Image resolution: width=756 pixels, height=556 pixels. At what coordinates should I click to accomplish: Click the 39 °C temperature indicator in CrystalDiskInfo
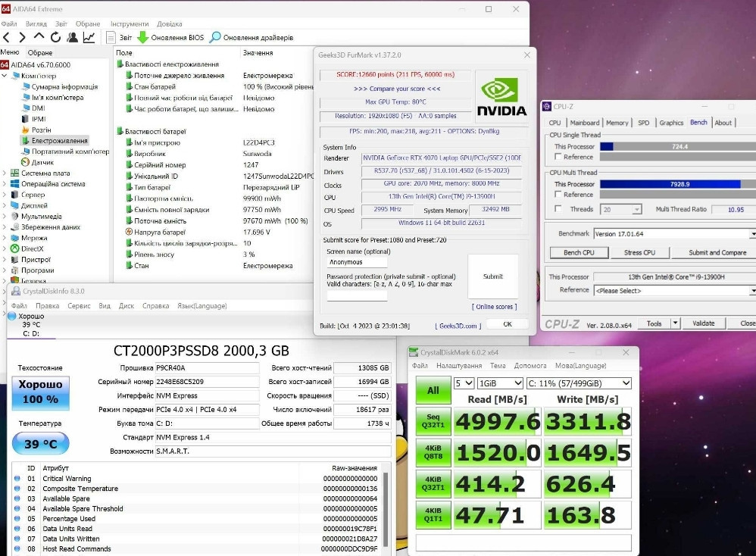click(40, 443)
